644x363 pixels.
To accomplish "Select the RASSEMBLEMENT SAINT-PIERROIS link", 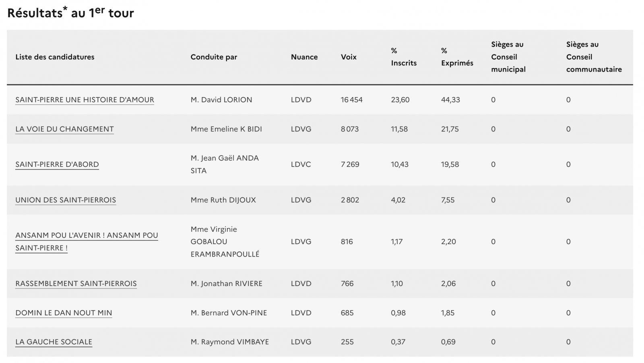I will [x=76, y=284].
